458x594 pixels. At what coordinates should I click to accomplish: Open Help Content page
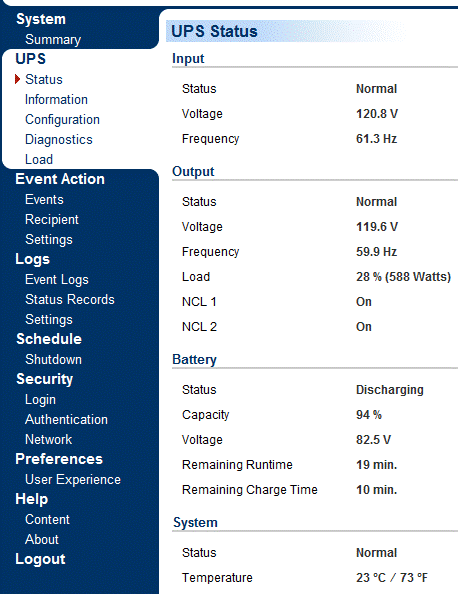click(x=47, y=519)
